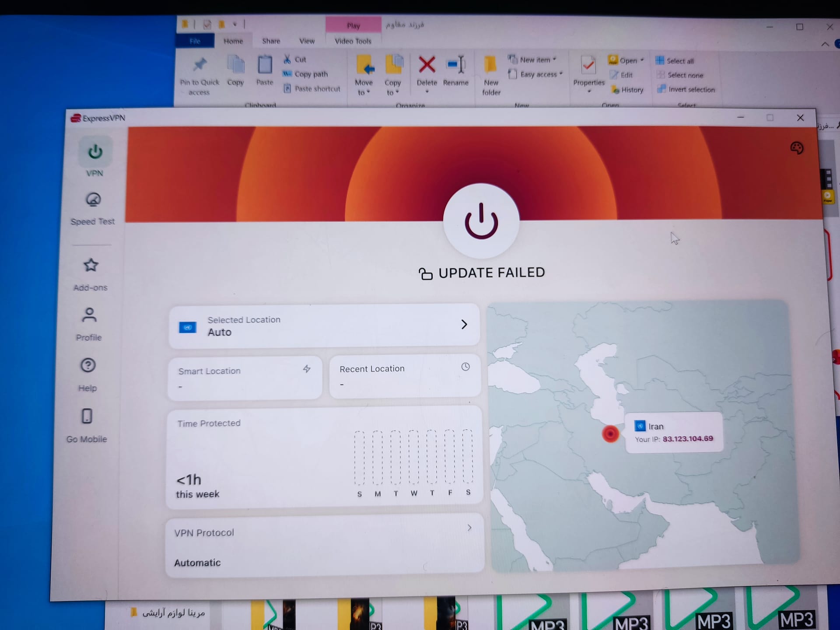Click Rename in the Explorer ribbon

coord(456,70)
